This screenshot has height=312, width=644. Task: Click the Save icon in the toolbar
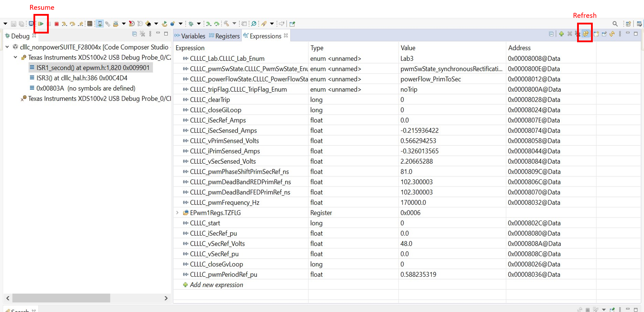coord(13,24)
